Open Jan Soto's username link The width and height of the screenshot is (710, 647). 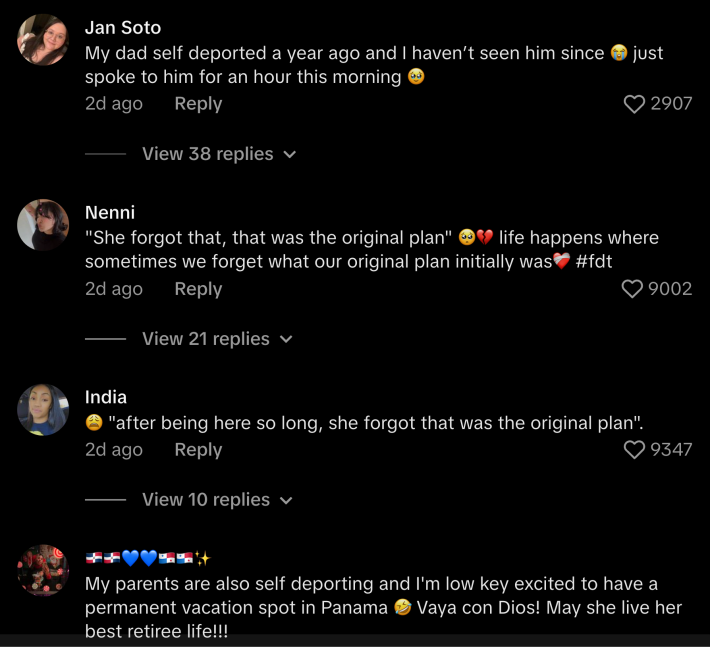click(x=123, y=27)
